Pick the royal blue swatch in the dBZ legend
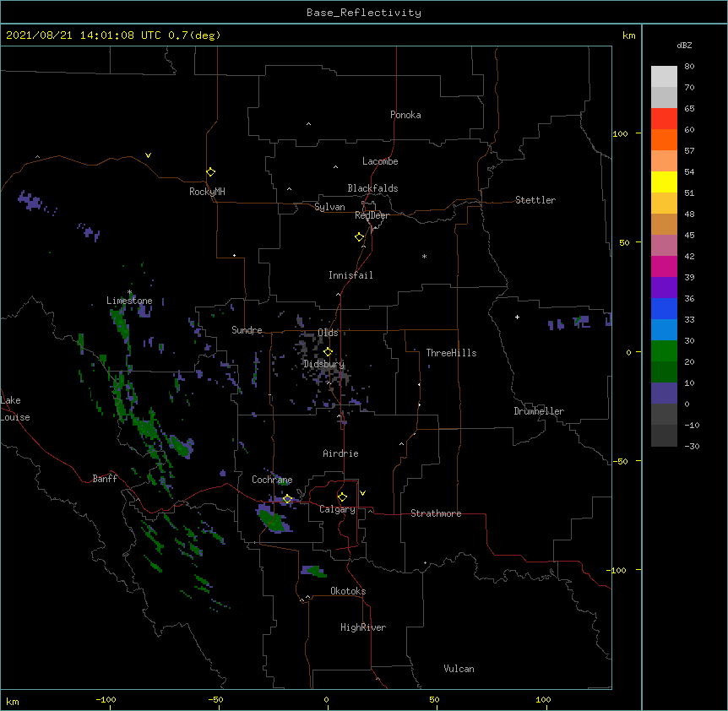Viewport: 728px width, 711px height. pyautogui.click(x=664, y=308)
